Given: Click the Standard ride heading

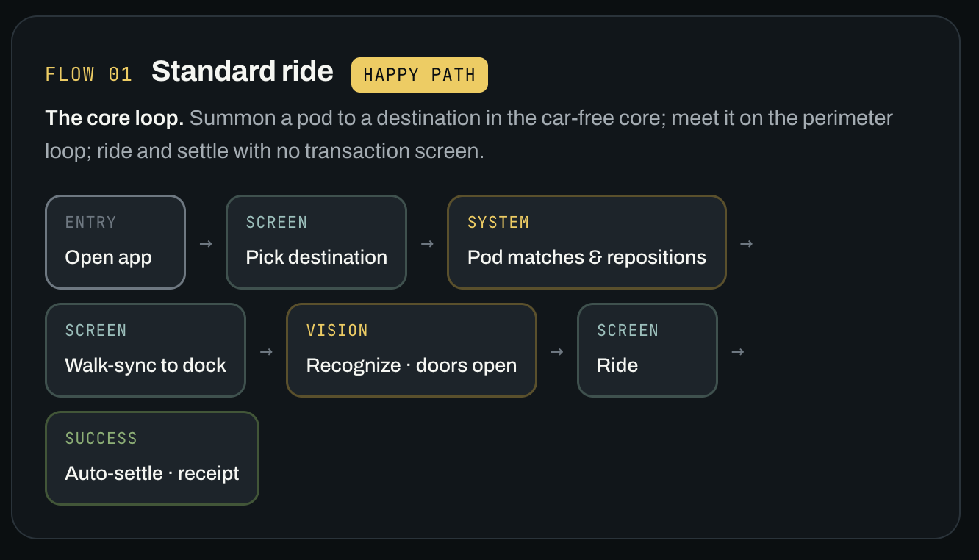Looking at the screenshot, I should click(243, 71).
